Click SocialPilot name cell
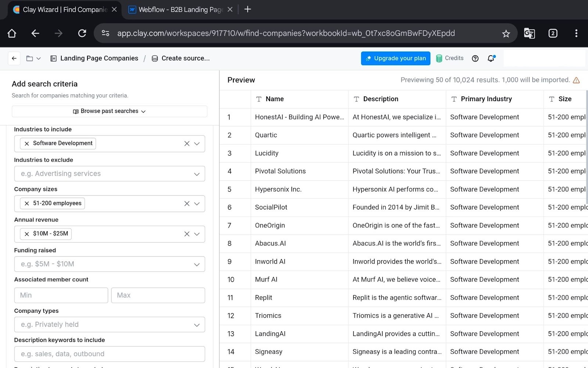Screen dimensions: 588x368 [300, 207]
